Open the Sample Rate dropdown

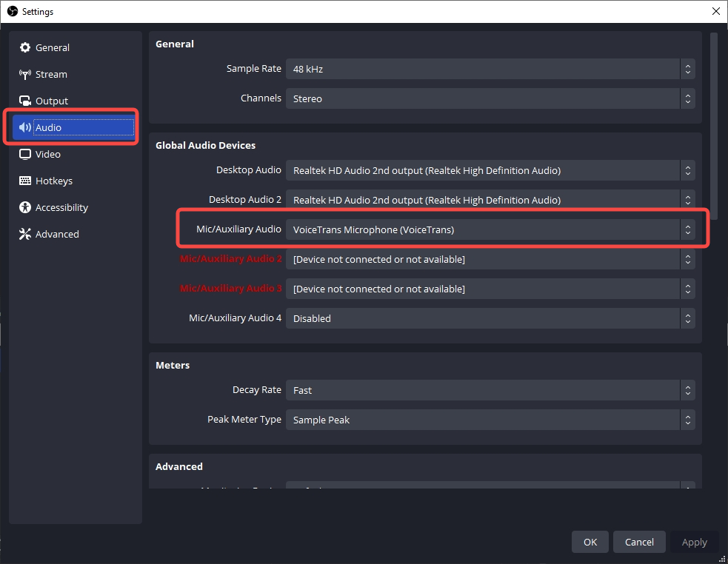(x=490, y=69)
